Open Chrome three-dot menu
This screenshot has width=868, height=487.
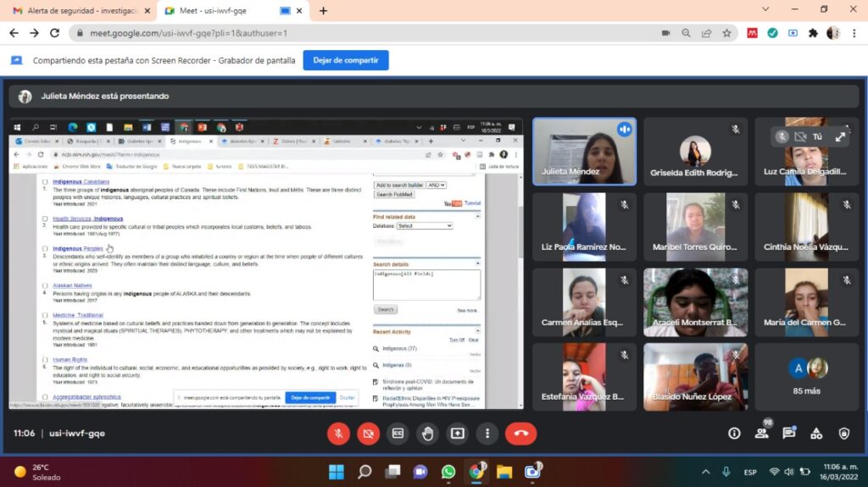[x=854, y=33]
